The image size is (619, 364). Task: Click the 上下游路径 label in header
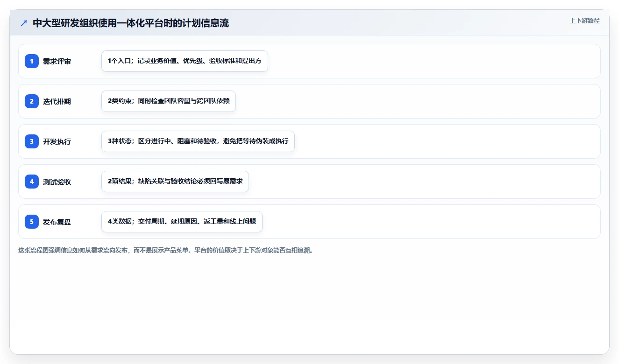[584, 21]
